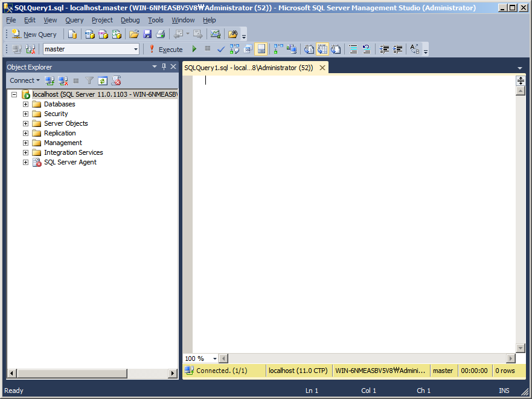Click the Save disk icon
The image size is (532, 399).
pyautogui.click(x=147, y=34)
